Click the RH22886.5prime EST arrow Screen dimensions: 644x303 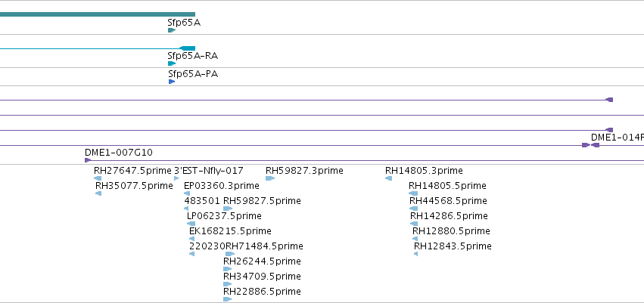[x=228, y=299]
